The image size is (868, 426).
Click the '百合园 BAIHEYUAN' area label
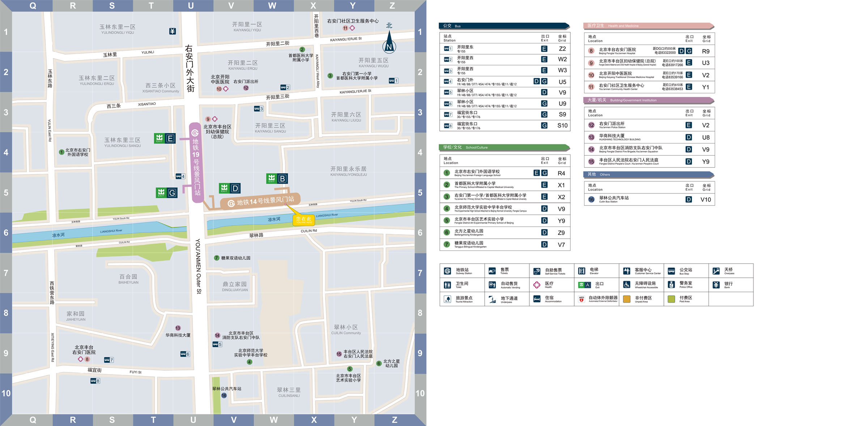(128, 279)
